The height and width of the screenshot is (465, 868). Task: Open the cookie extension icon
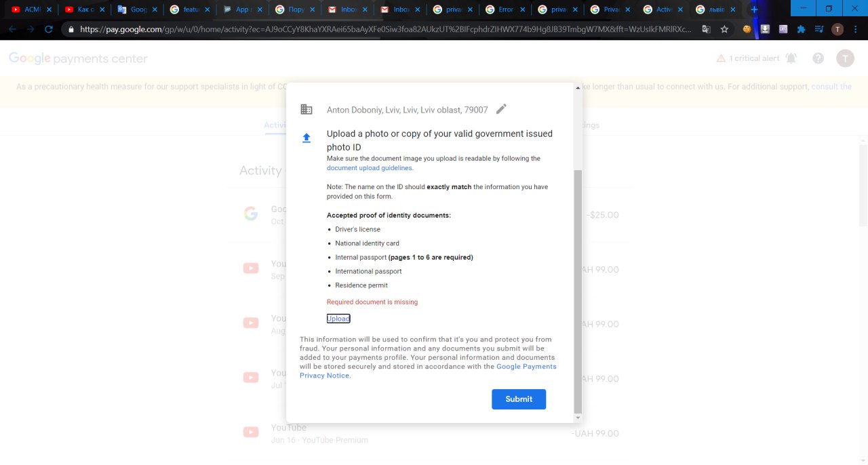[747, 29]
